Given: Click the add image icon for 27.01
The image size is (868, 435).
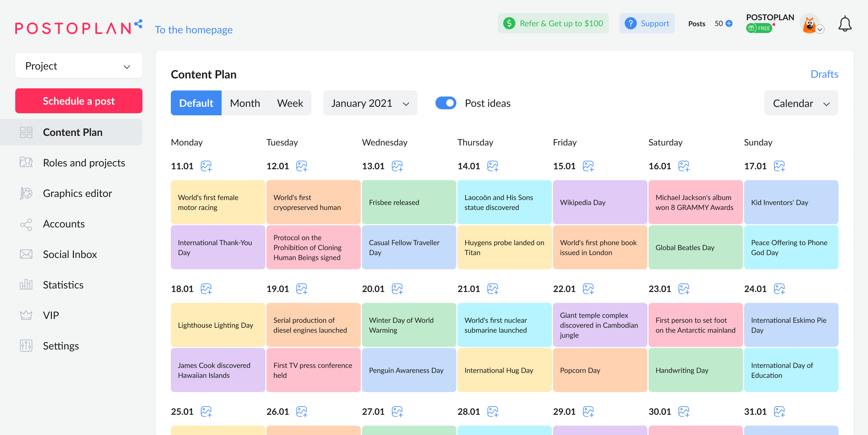Looking at the screenshot, I should pyautogui.click(x=397, y=412).
